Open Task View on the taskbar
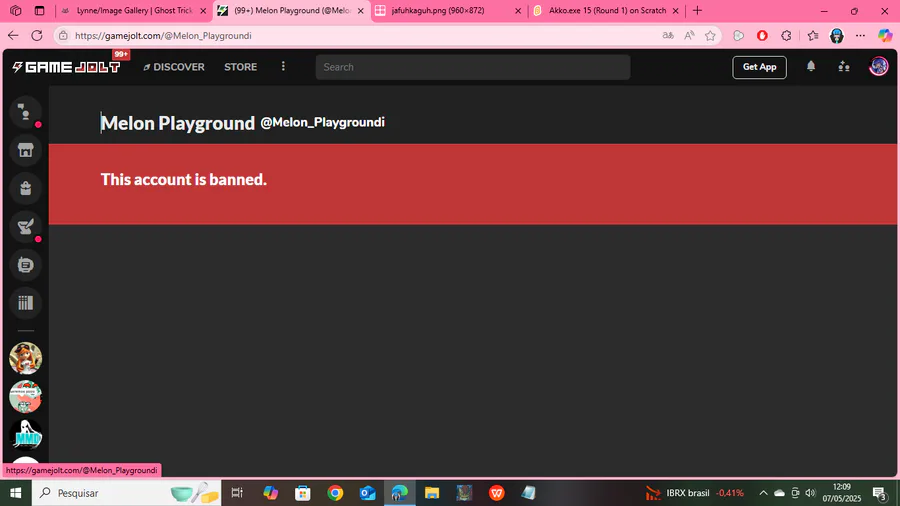900x506 pixels. click(x=236, y=493)
